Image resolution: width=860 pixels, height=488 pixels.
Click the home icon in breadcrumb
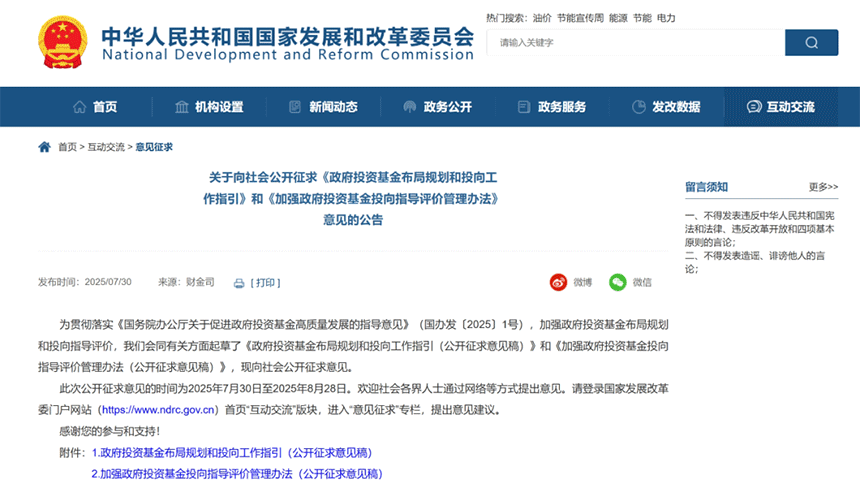pos(44,147)
